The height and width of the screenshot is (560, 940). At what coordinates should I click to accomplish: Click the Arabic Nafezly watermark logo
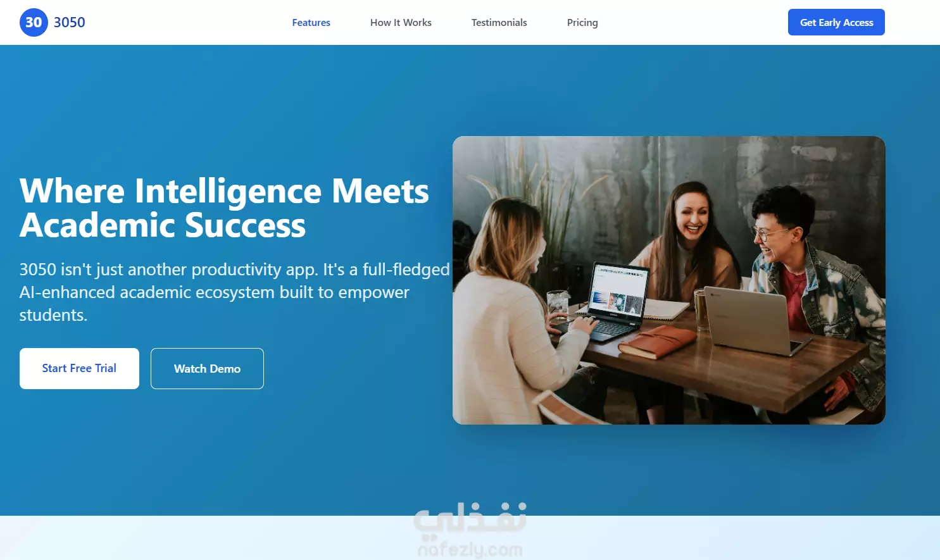[470, 518]
